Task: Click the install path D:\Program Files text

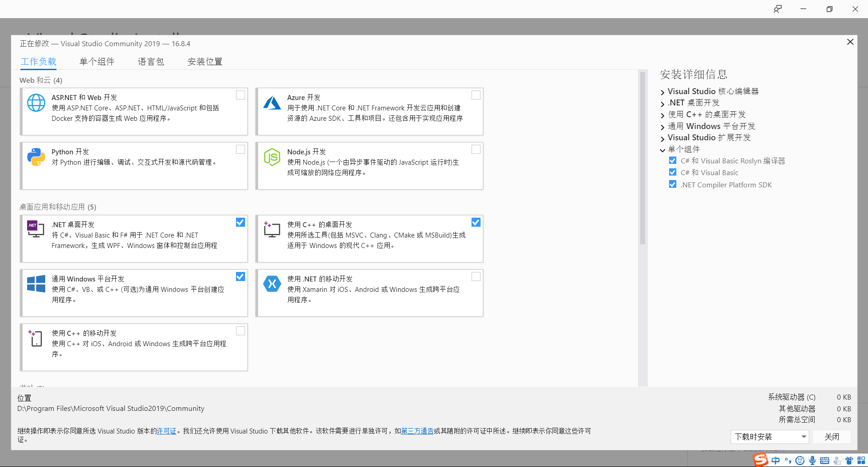Action: click(x=111, y=409)
